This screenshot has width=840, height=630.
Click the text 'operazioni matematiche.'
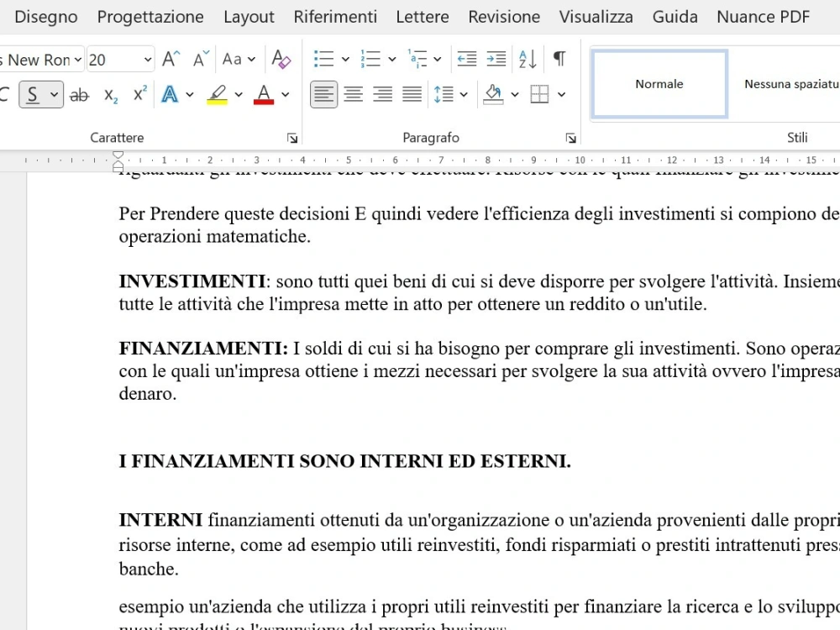click(215, 236)
